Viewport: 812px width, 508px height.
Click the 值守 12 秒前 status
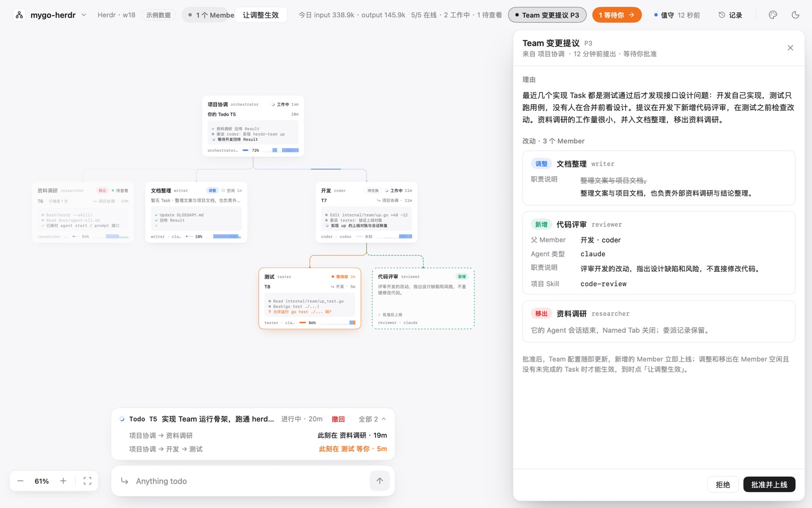pos(677,15)
